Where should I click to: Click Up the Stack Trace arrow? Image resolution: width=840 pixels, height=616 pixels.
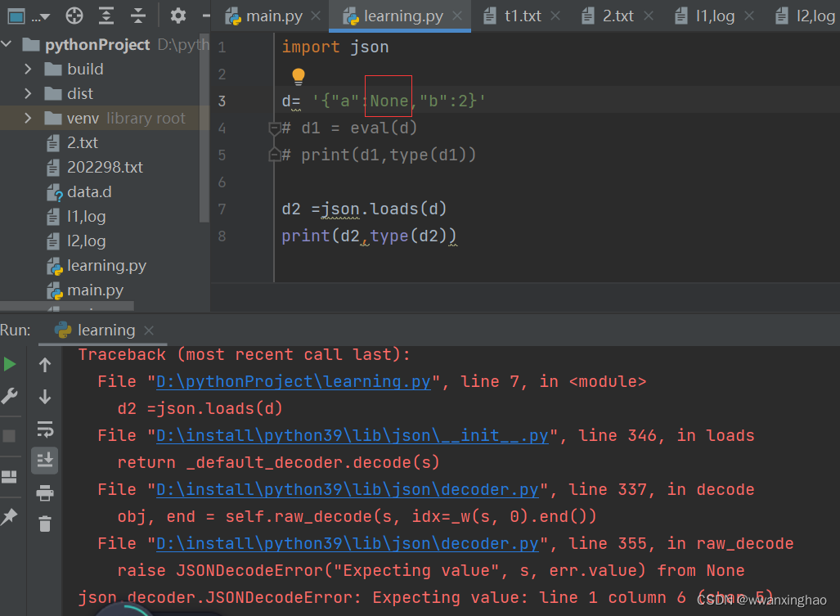tap(45, 365)
